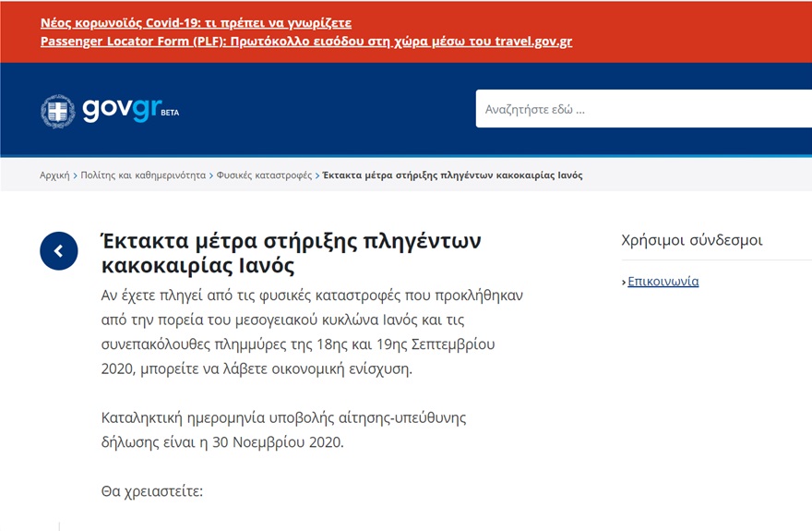Click the deadline text '30 Νοεμβρίου 2020'

(278, 442)
